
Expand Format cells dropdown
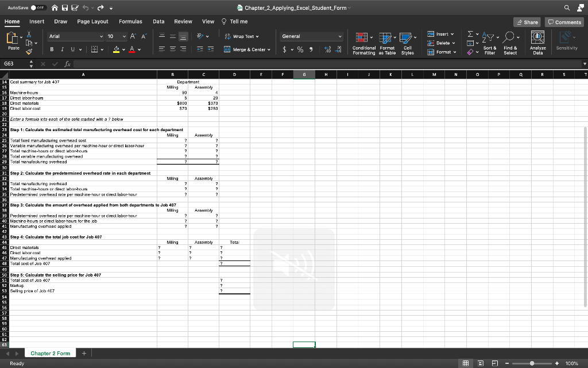pyautogui.click(x=455, y=52)
